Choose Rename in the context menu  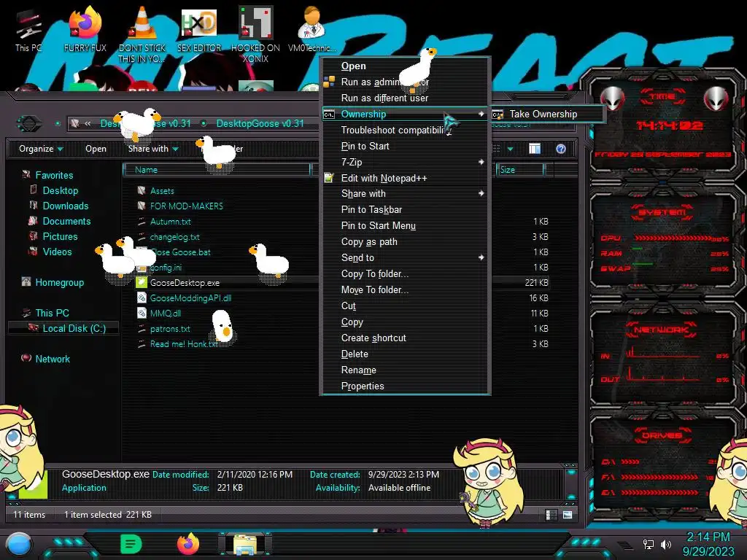point(406,370)
